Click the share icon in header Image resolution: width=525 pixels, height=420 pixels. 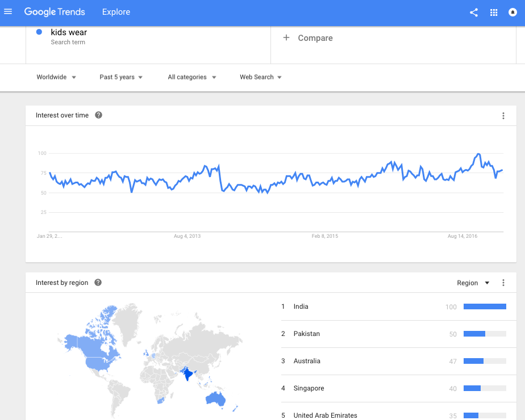473,12
